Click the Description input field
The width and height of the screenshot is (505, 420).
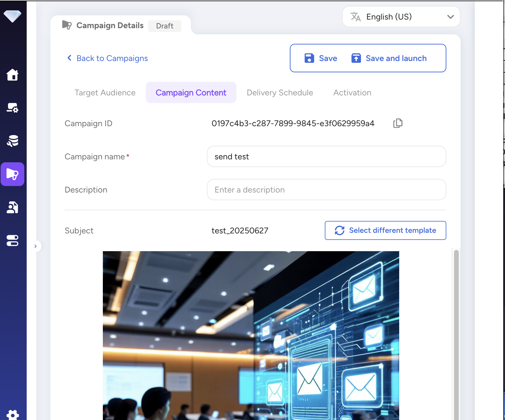pyautogui.click(x=326, y=190)
